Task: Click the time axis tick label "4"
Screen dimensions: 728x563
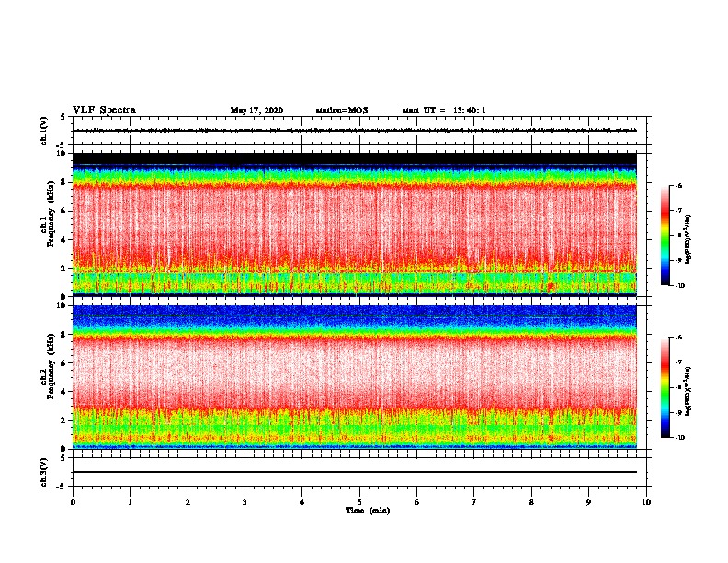Action: [302, 502]
